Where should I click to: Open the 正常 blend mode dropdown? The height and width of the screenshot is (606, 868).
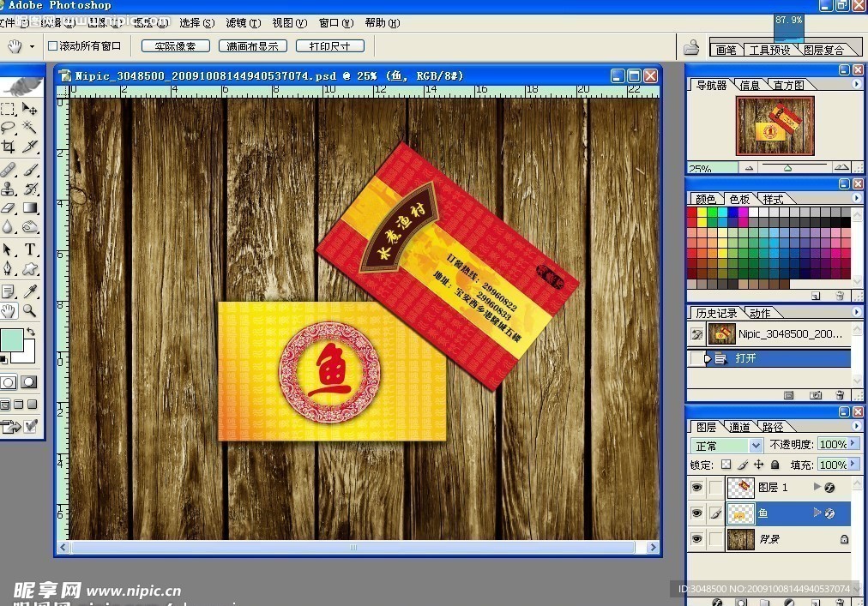[x=755, y=446]
